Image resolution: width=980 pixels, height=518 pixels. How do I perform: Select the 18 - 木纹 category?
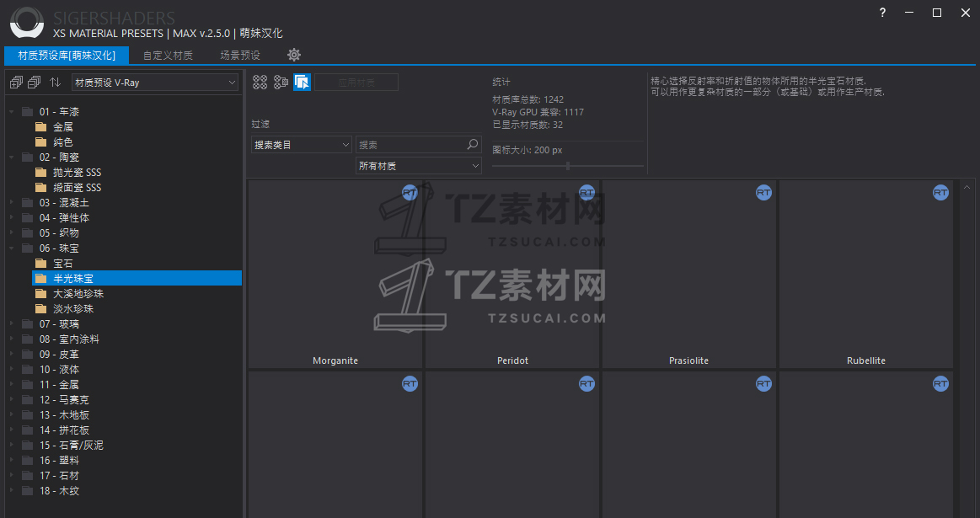coord(59,490)
